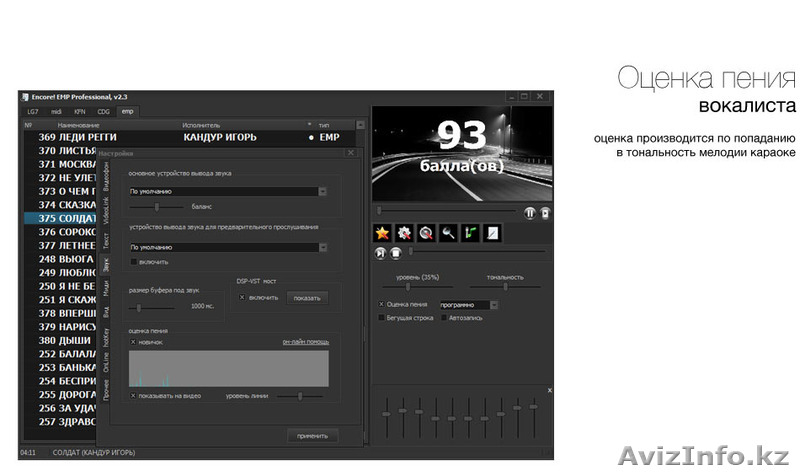Click the green music notes icon
The width and height of the screenshot is (800, 472).
click(x=470, y=232)
